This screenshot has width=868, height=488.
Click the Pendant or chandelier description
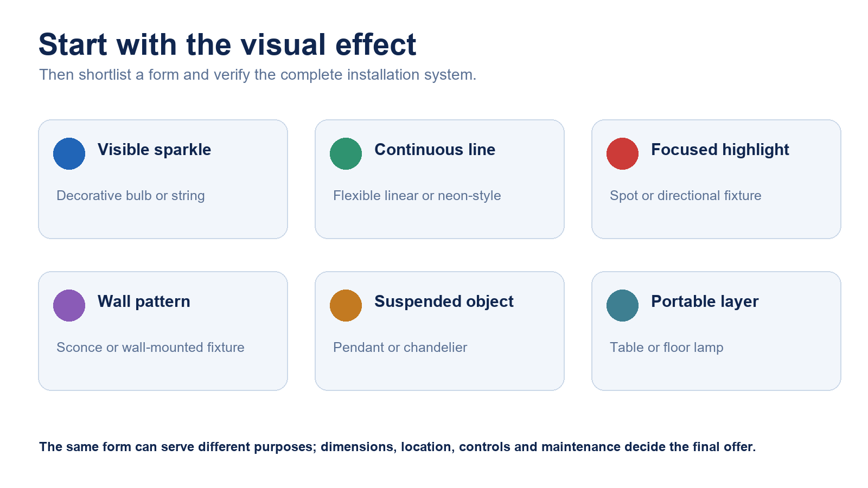(400, 348)
